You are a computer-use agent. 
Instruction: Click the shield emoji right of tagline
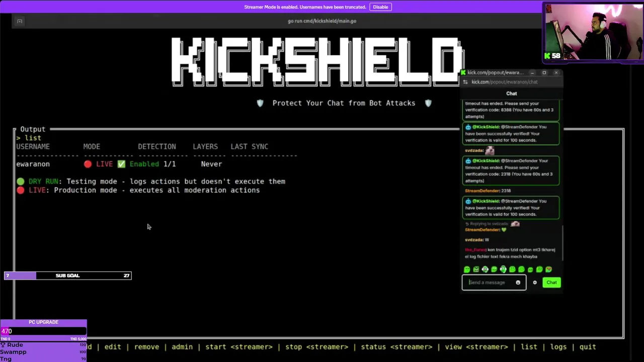(x=428, y=103)
